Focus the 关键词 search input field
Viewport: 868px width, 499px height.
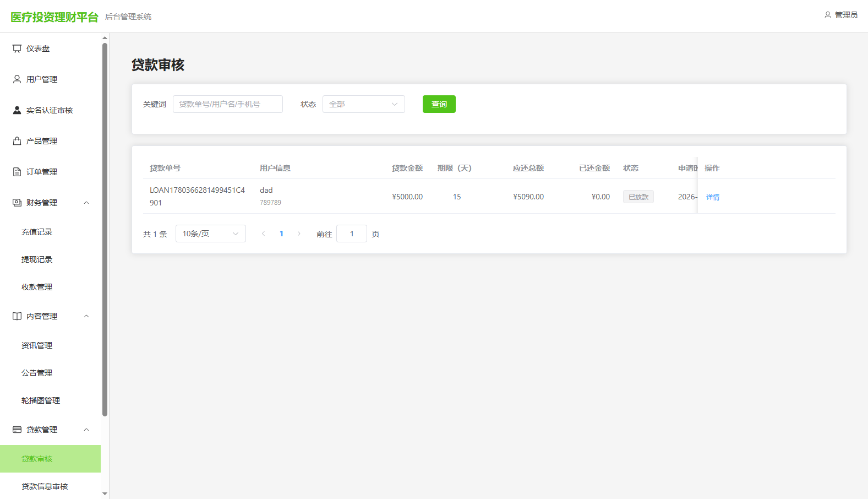[x=228, y=104]
